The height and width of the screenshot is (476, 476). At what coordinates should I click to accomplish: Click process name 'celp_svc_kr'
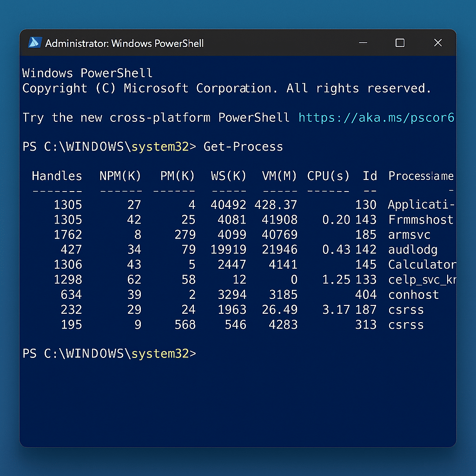[x=422, y=280]
